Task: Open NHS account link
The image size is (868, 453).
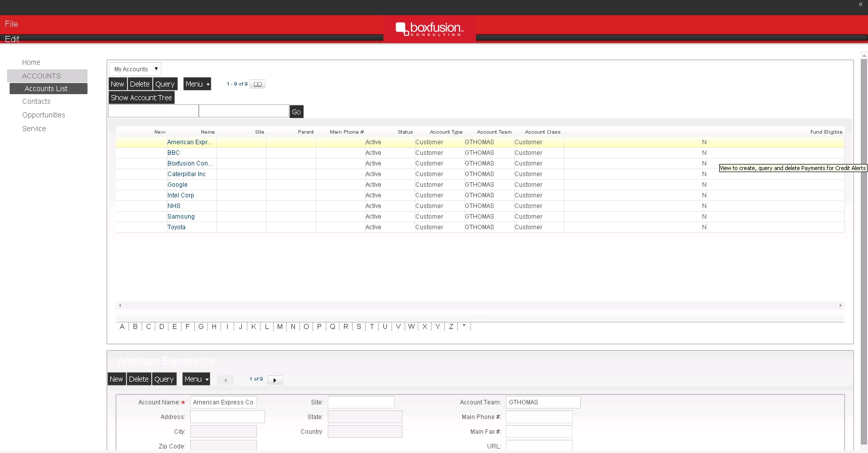Action: click(174, 206)
